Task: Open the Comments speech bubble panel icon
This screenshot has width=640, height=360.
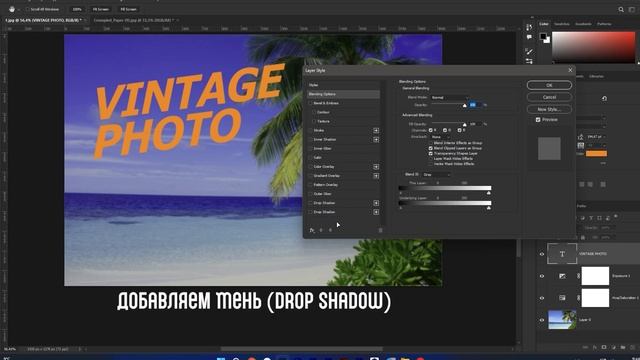Action: point(529,37)
